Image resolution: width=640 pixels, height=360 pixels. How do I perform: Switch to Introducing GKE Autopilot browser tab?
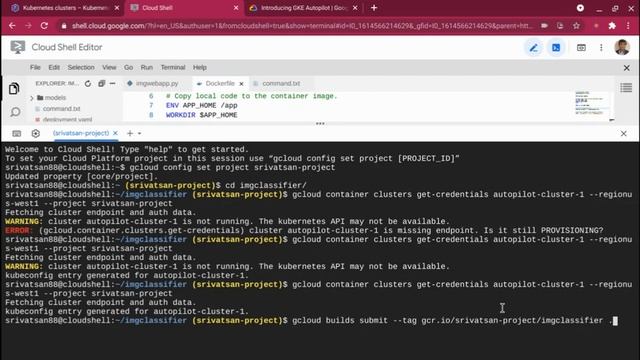click(x=303, y=8)
